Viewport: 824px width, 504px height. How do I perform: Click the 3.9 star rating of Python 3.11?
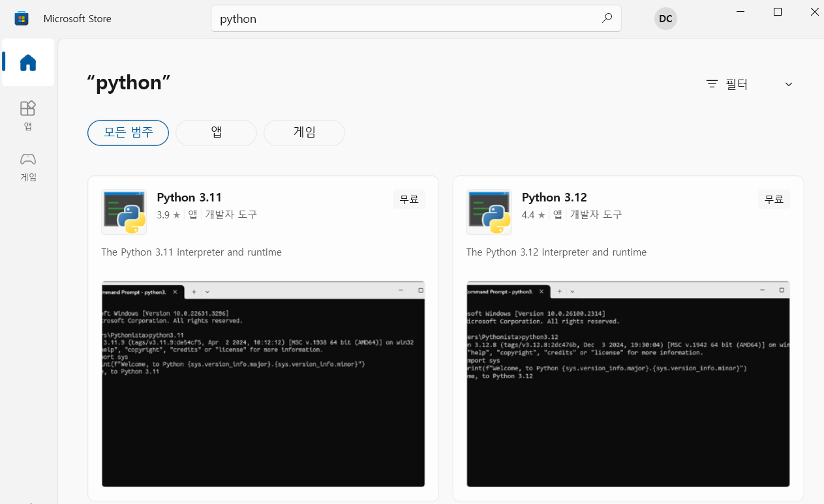tap(168, 215)
